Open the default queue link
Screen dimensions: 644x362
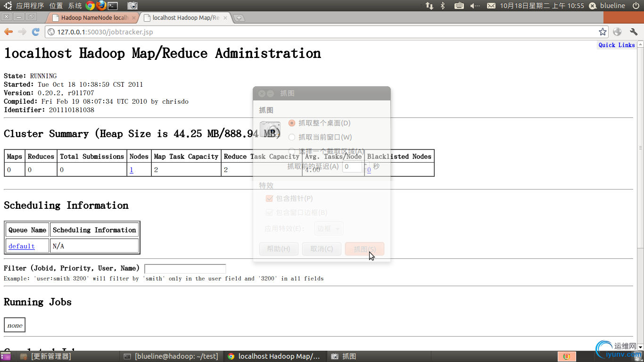pos(22,246)
